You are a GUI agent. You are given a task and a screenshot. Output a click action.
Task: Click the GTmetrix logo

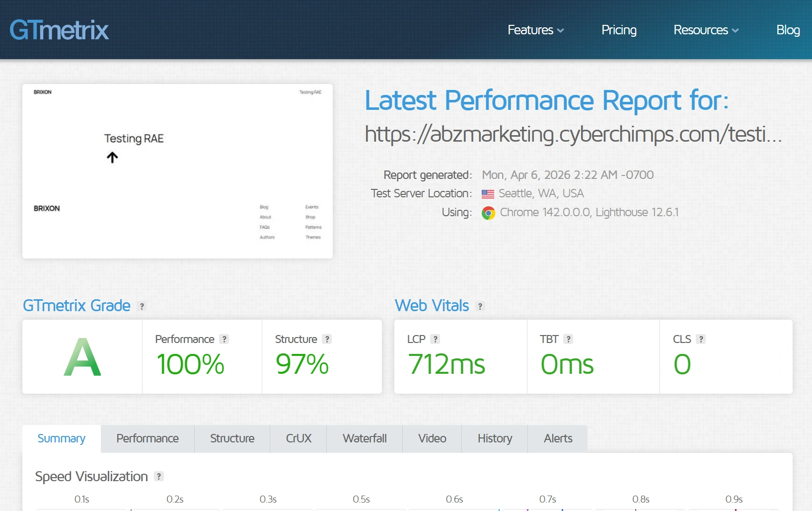[59, 30]
